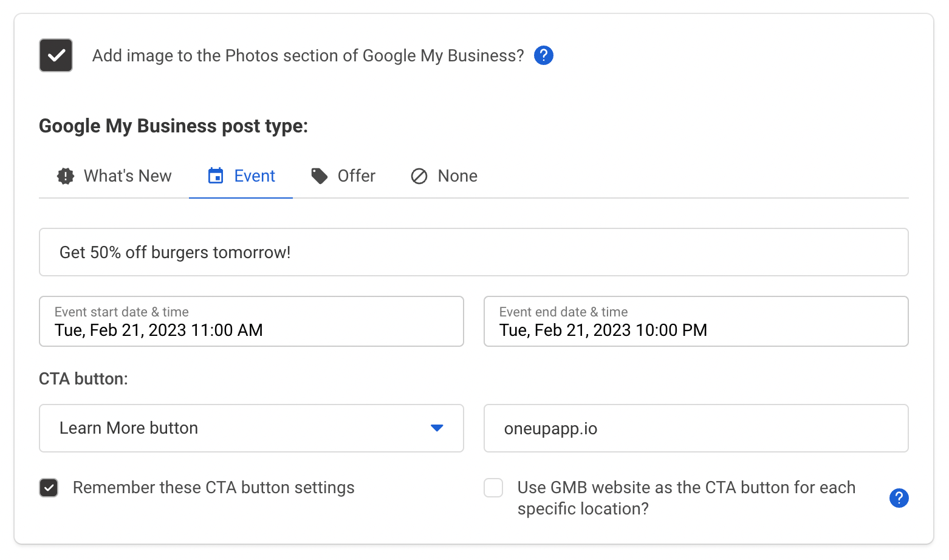
Task: Uncheck Add image to Photos section checkbox
Action: [56, 55]
